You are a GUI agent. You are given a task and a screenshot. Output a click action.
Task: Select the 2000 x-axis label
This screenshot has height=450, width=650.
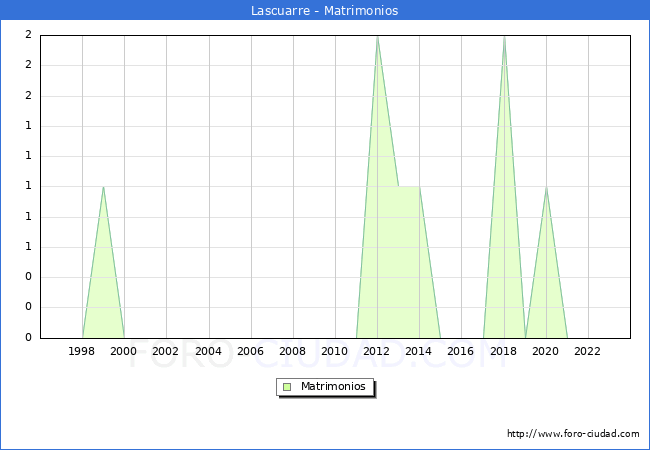[124, 351]
